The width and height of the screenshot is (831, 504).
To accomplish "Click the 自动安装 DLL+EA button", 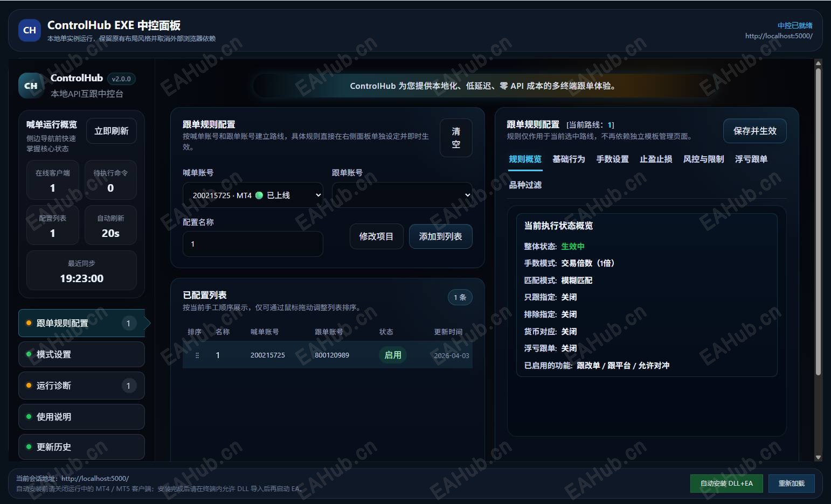I will [726, 484].
